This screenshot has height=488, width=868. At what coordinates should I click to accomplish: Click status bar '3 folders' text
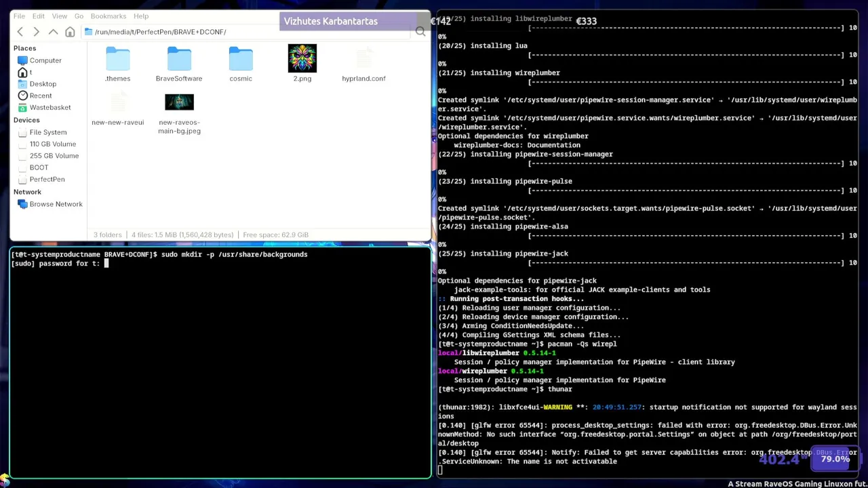108,235
